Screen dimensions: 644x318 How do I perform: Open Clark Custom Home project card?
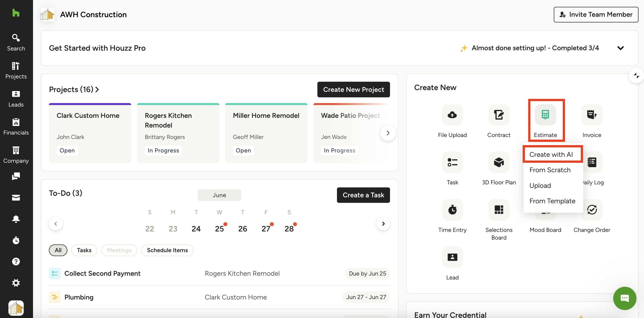pyautogui.click(x=90, y=133)
